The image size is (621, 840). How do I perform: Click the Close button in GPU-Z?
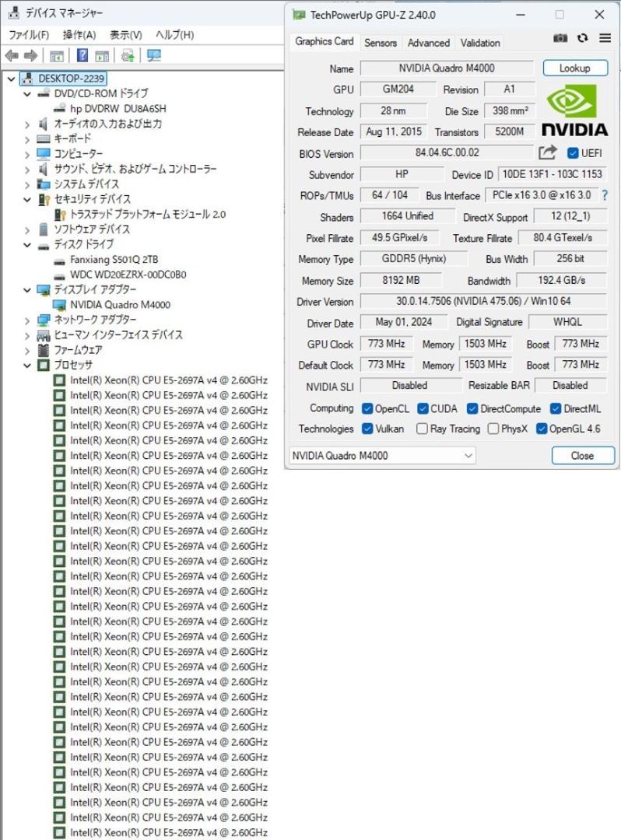(x=582, y=455)
